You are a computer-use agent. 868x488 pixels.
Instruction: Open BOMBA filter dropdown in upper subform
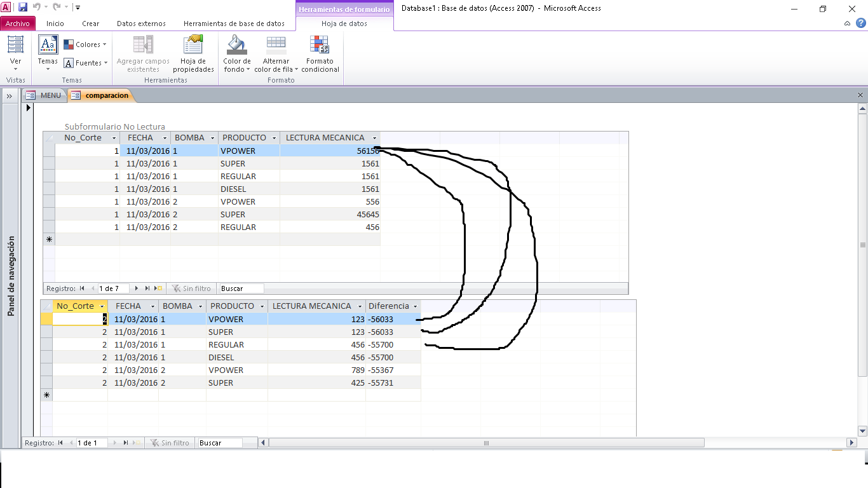[x=212, y=138]
